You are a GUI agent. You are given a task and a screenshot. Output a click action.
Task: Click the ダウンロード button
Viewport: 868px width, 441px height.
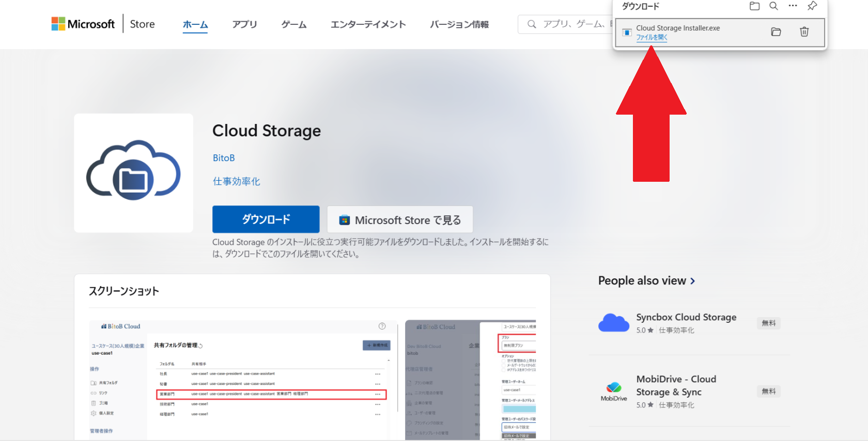click(266, 219)
